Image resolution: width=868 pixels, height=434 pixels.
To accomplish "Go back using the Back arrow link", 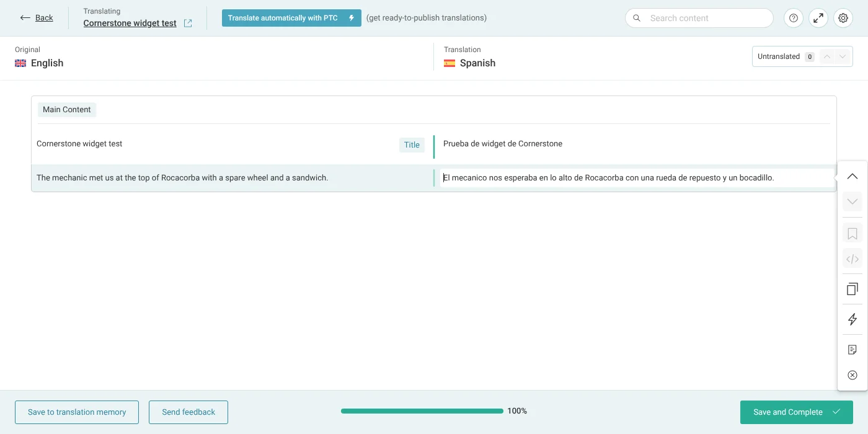I will point(37,18).
